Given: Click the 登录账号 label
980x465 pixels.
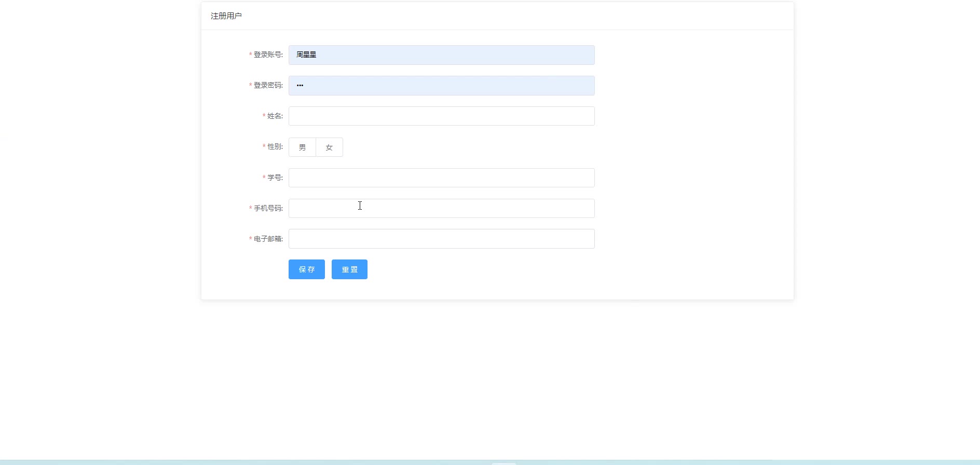Looking at the screenshot, I should coord(268,54).
